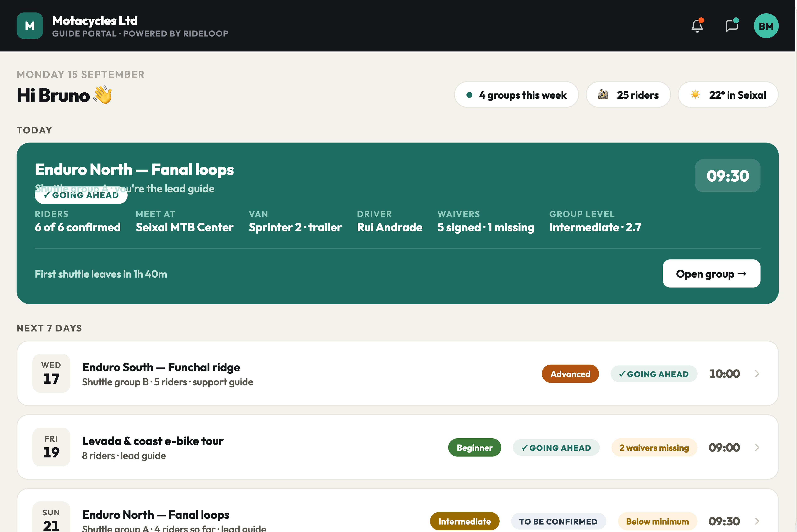This screenshot has height=532, width=797.
Task: Click the 'Seixal MTB Center' meeting point
Action: point(185,227)
